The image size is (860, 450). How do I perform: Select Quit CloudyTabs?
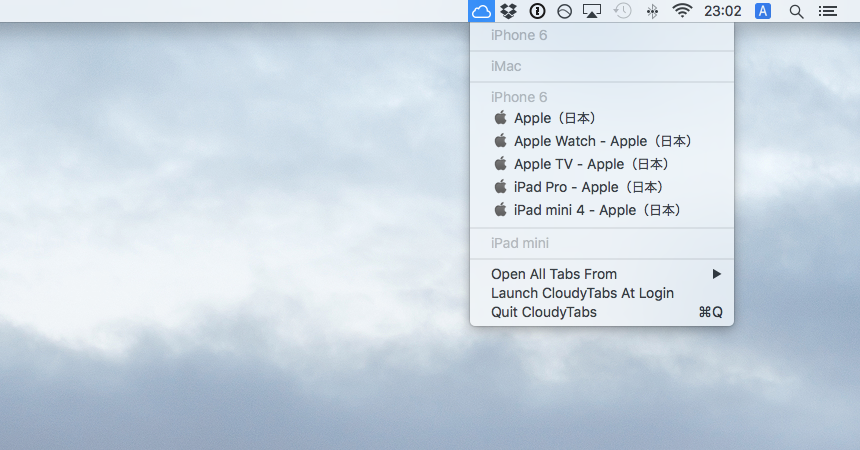602,312
